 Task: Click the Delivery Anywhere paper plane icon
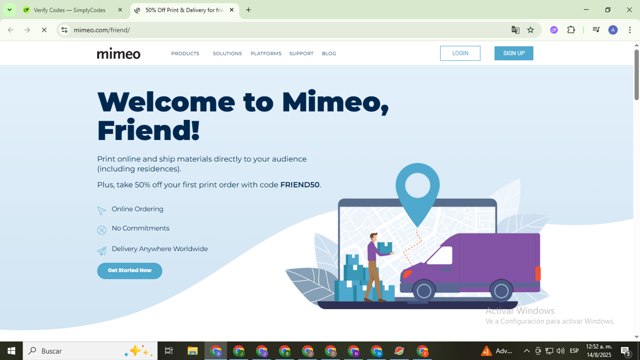tap(101, 251)
